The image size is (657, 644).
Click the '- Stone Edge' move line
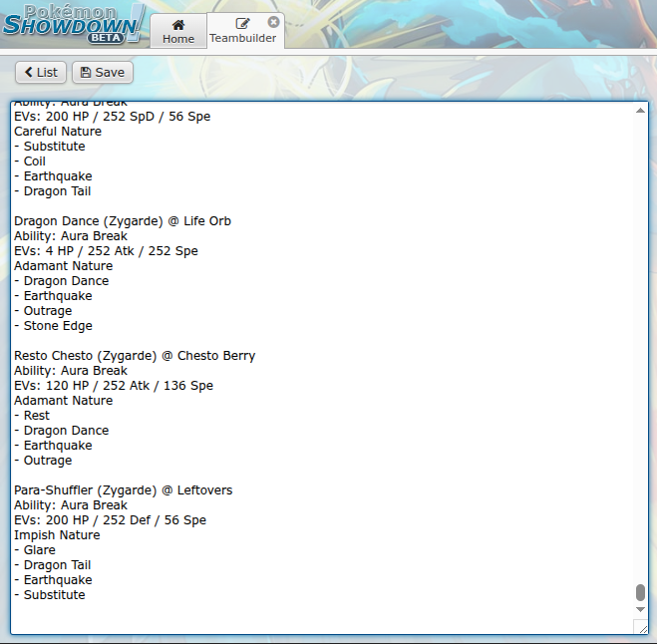[x=53, y=326]
